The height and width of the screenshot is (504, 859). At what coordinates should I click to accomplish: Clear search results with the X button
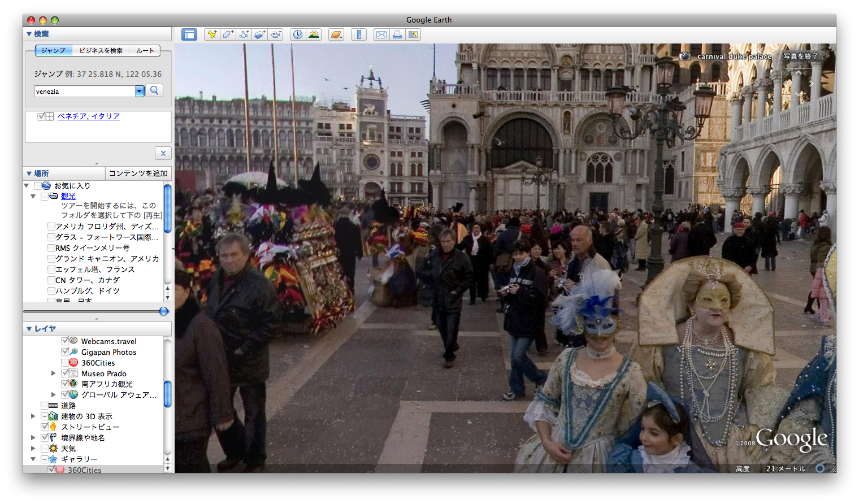tap(163, 153)
